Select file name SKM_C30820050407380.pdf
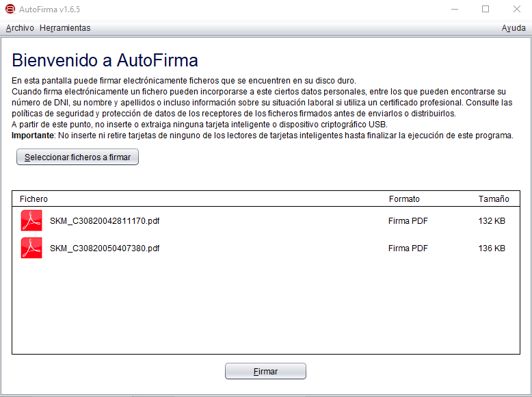 105,248
